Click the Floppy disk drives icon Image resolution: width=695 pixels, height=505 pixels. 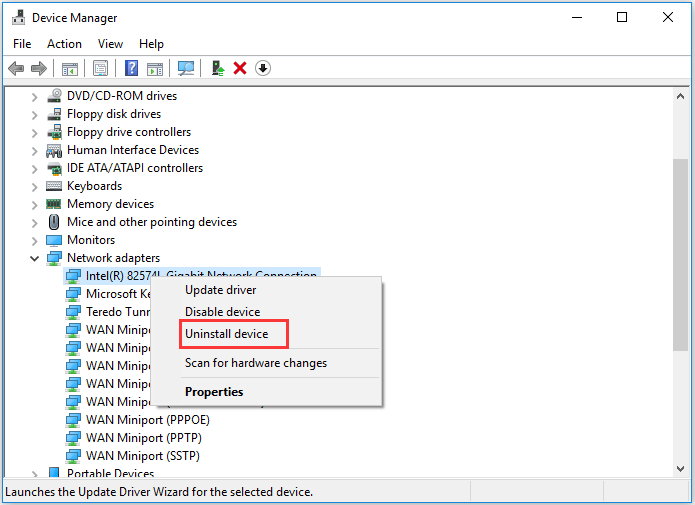click(x=54, y=114)
